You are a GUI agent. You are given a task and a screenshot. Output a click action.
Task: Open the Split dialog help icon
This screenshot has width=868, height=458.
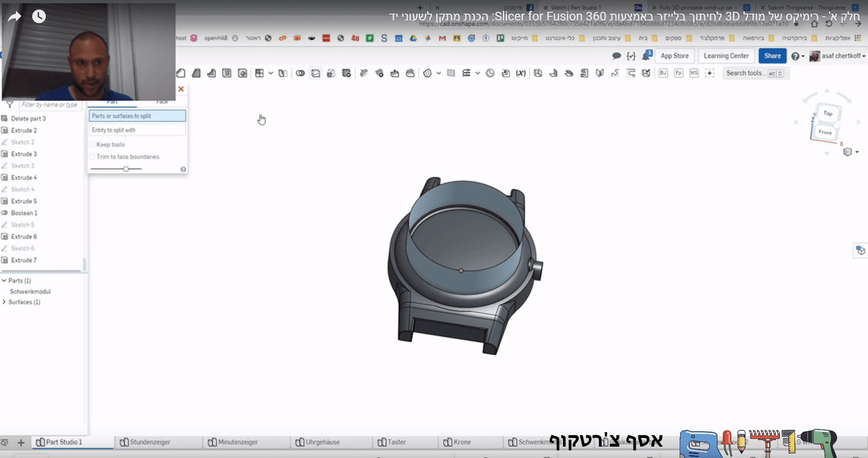[183, 169]
